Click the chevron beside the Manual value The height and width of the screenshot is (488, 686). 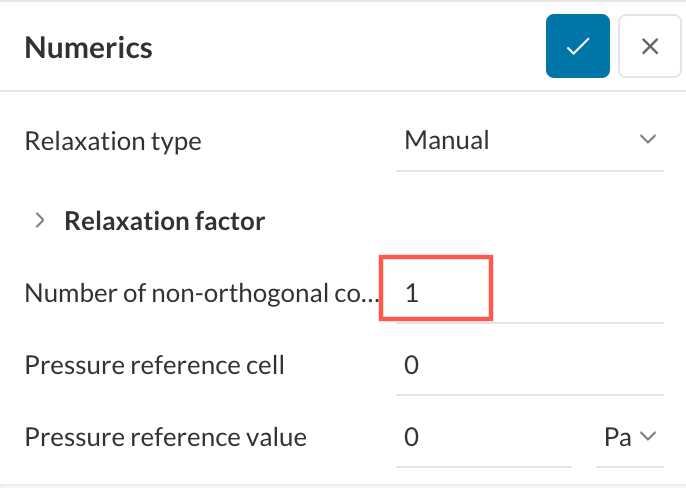click(x=647, y=140)
